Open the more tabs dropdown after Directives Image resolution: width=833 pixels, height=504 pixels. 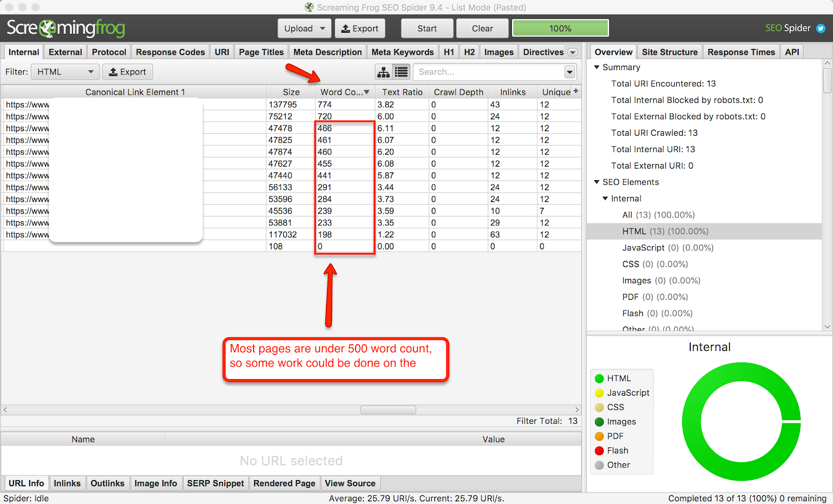point(573,52)
